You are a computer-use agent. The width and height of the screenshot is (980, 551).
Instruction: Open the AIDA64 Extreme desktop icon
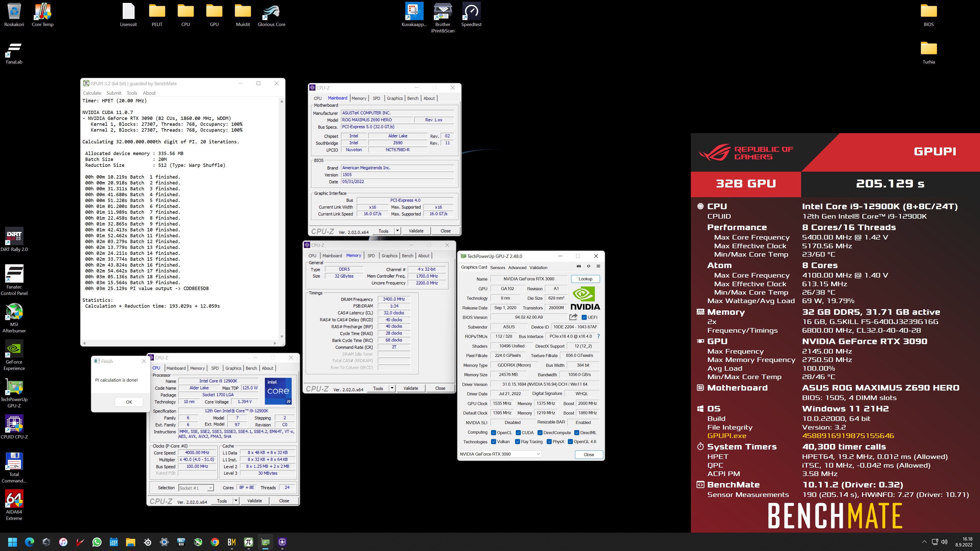[x=14, y=505]
